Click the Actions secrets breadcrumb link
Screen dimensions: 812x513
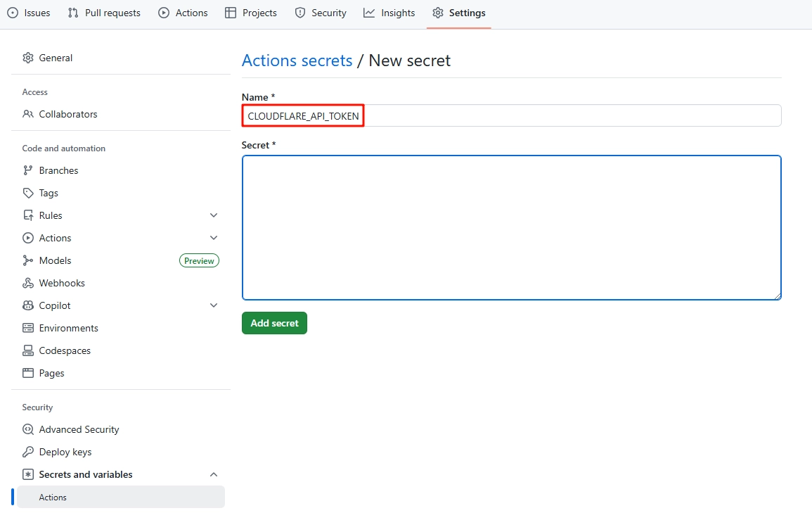[x=297, y=61]
